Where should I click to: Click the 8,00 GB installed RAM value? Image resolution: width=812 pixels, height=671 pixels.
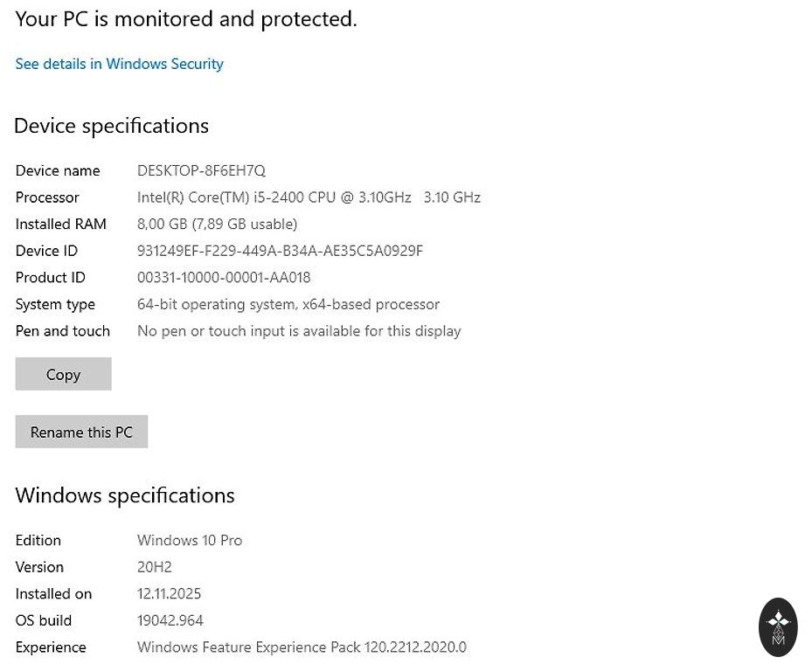[x=217, y=224]
